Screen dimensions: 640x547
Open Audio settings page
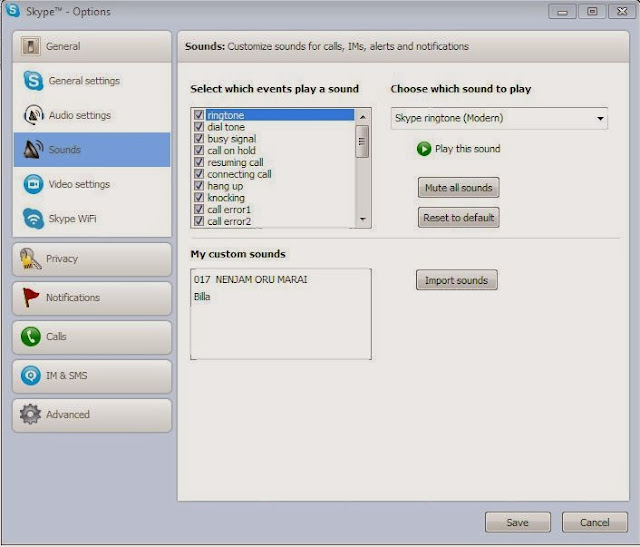[x=92, y=115]
